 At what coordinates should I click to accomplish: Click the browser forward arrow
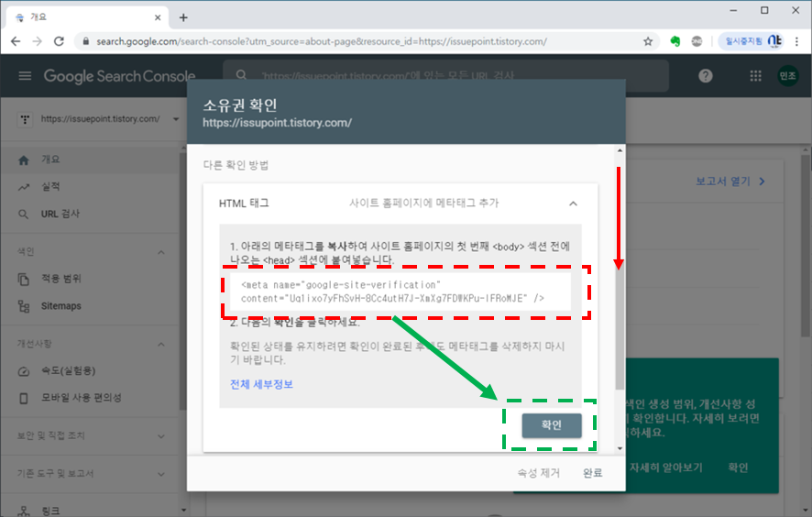(x=38, y=41)
